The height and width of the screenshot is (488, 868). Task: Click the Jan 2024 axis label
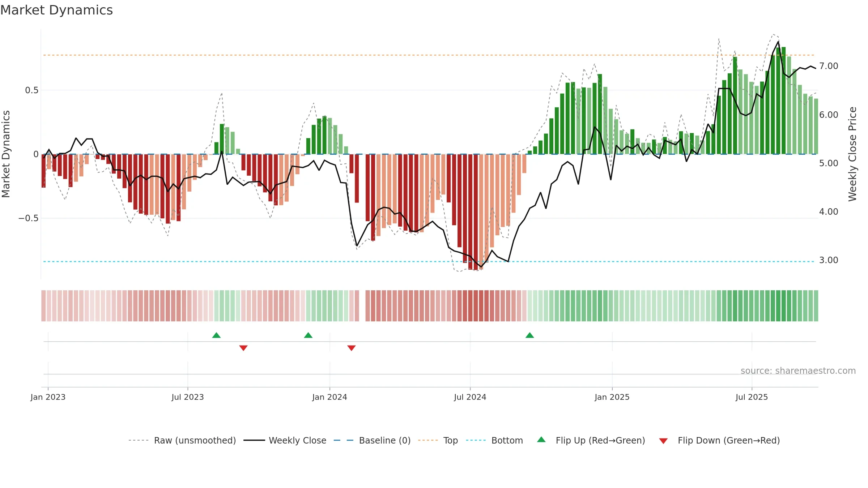(329, 397)
